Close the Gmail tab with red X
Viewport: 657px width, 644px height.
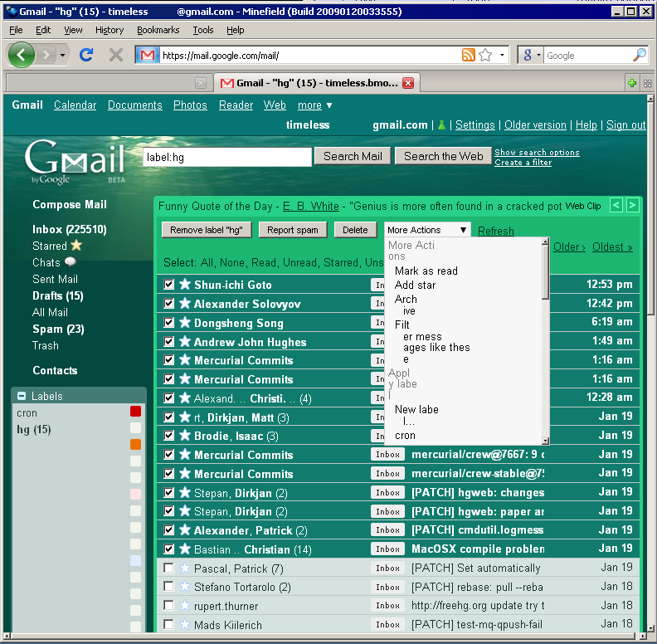click(x=407, y=83)
